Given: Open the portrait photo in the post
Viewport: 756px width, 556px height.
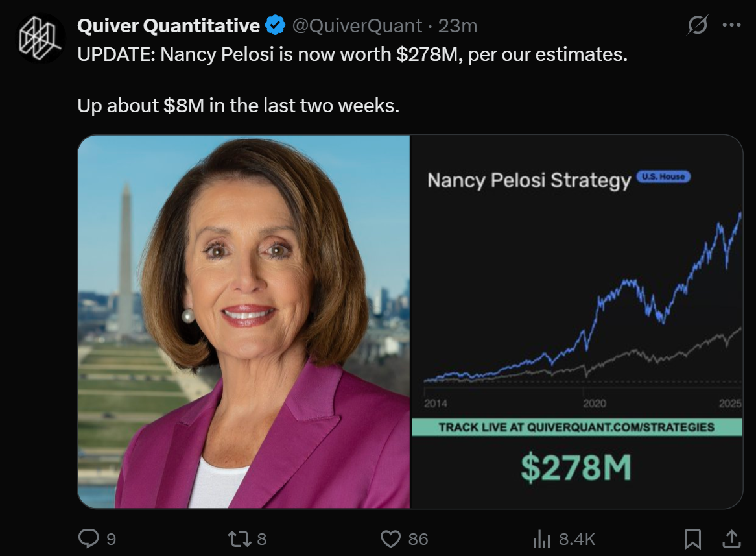Looking at the screenshot, I should 243,321.
